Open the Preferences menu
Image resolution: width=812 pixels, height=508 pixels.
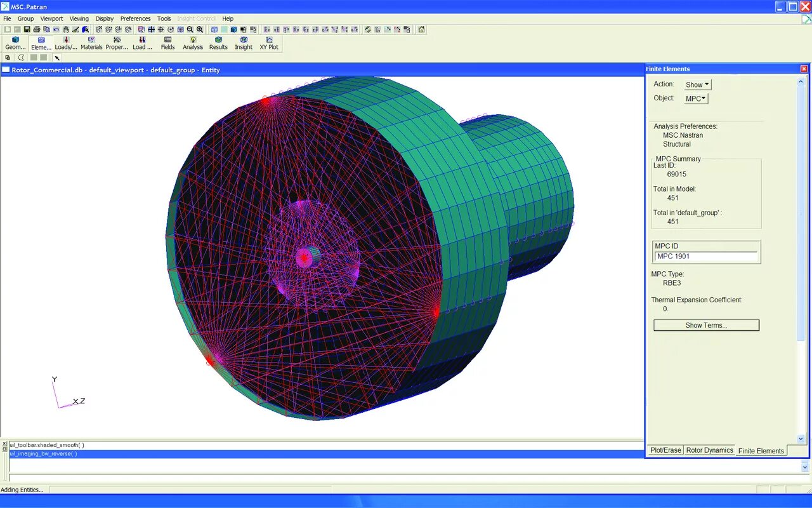[136, 18]
